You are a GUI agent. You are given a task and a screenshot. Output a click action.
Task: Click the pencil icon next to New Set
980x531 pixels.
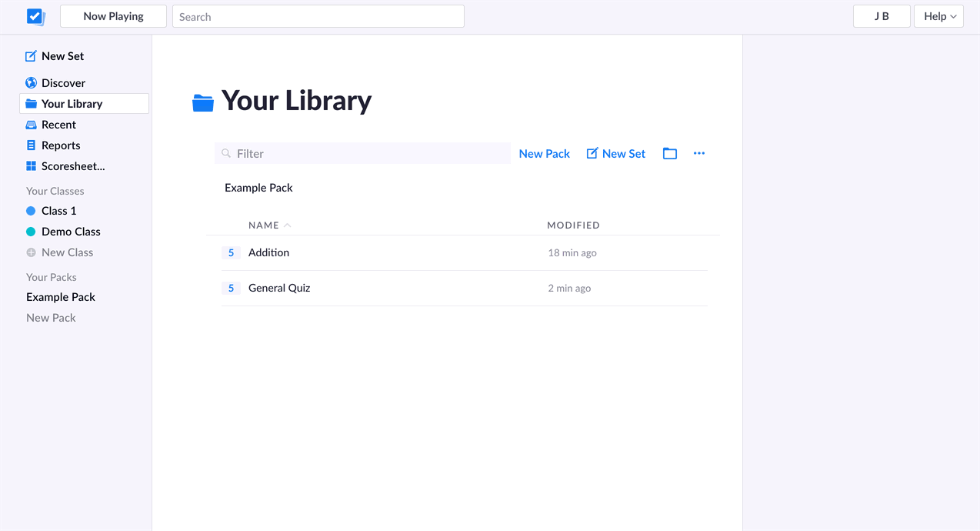pyautogui.click(x=594, y=153)
